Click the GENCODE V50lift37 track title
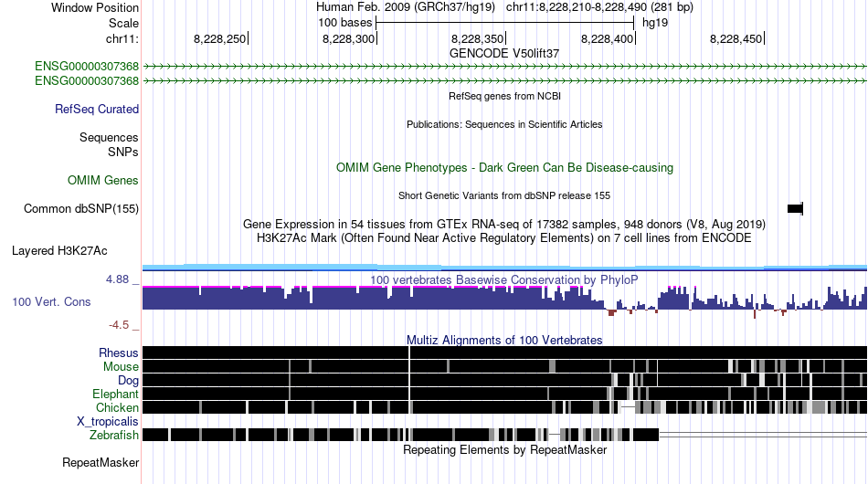Screen dimensions: 868x484 pos(504,54)
